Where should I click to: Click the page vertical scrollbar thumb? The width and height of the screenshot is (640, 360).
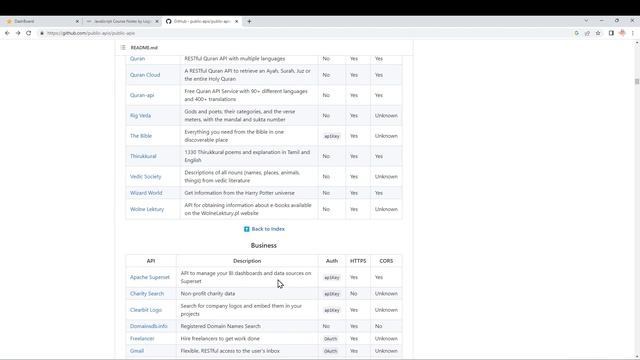[x=637, y=82]
